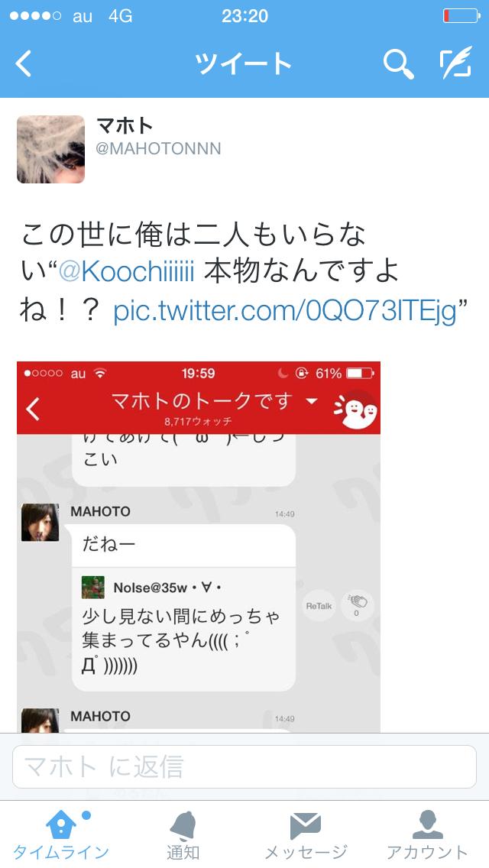Tap the ReTalk button in embedded image
489x868 pixels.
coord(319,606)
